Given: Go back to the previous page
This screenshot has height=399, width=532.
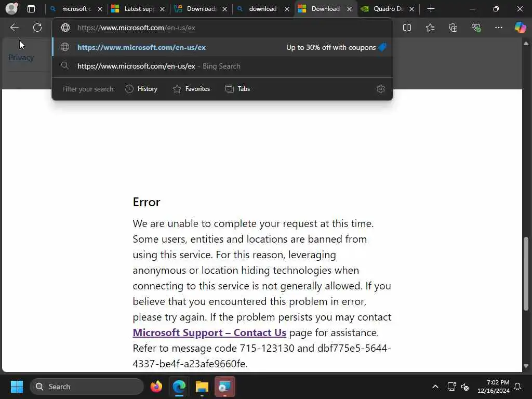Looking at the screenshot, I should click(14, 28).
